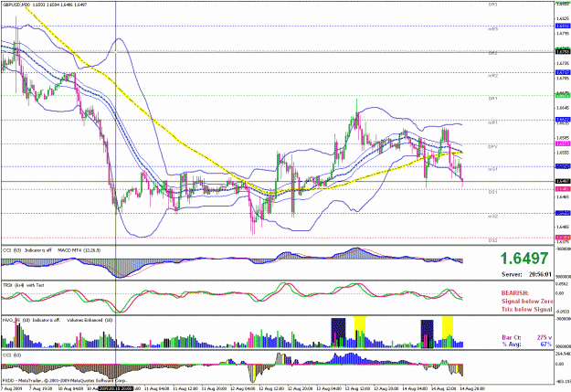Image resolution: width=571 pixels, height=392 pixels.
Task: Click the '7 Aug 2009' time axis label
Action: 10,389
